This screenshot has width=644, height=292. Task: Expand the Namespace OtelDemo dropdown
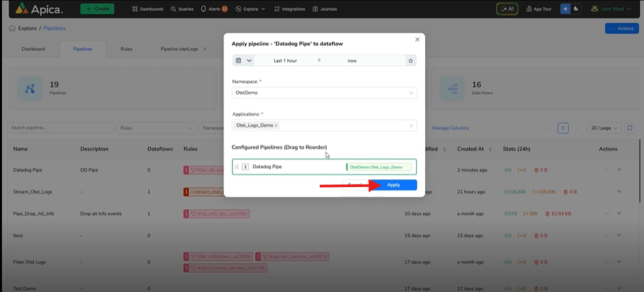(411, 93)
